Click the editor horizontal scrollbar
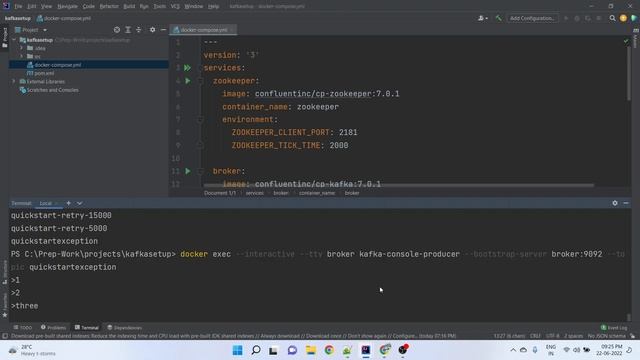640x360 pixels. 398,185
